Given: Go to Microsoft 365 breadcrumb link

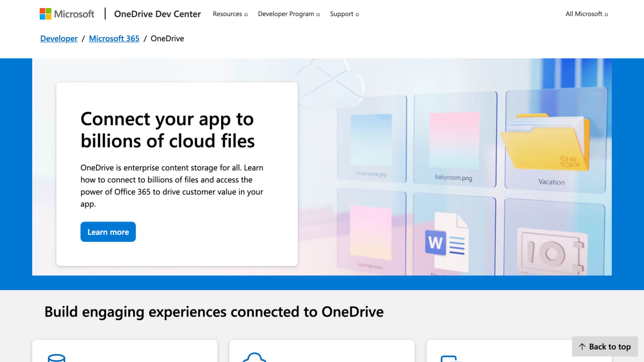Looking at the screenshot, I should 114,39.
